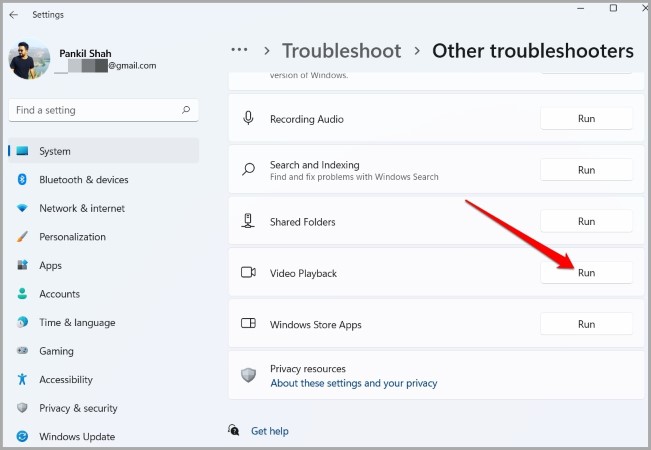Image resolution: width=651 pixels, height=450 pixels.
Task: Click the Other troubleshooters heading
Action: coord(533,51)
